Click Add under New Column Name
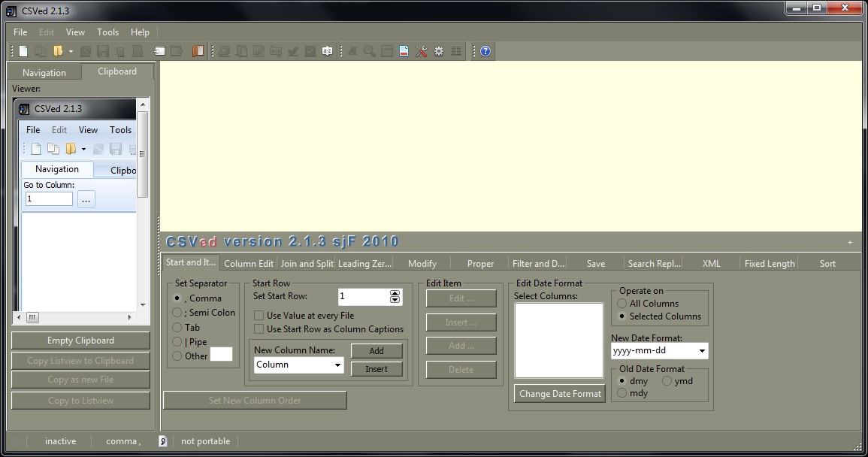This screenshot has height=457, width=868. click(377, 351)
